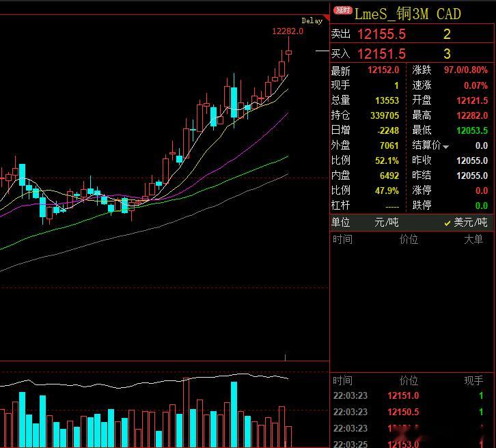Click the 最新 value 12152.0

click(x=383, y=70)
